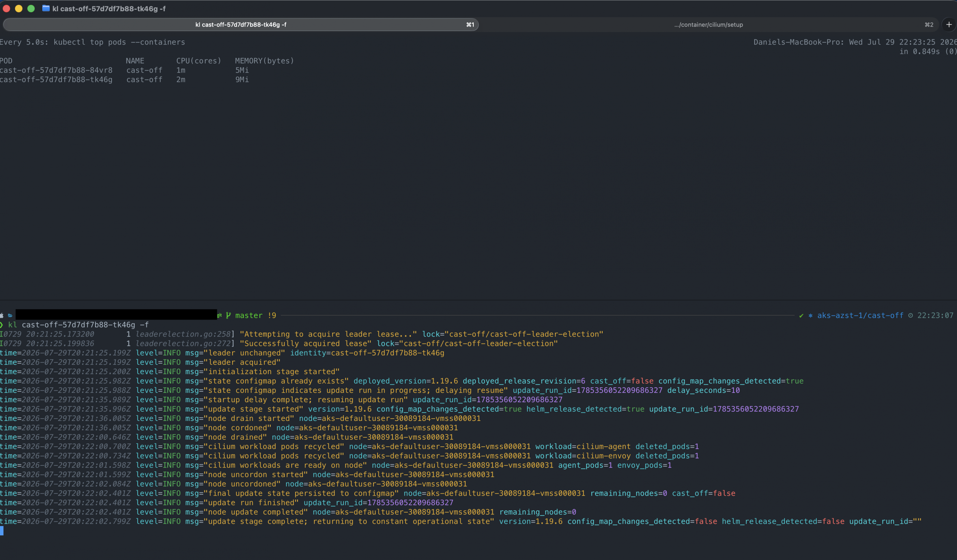Click the folder icon in title bar
Screen dimensions: 957x560
(46, 8)
